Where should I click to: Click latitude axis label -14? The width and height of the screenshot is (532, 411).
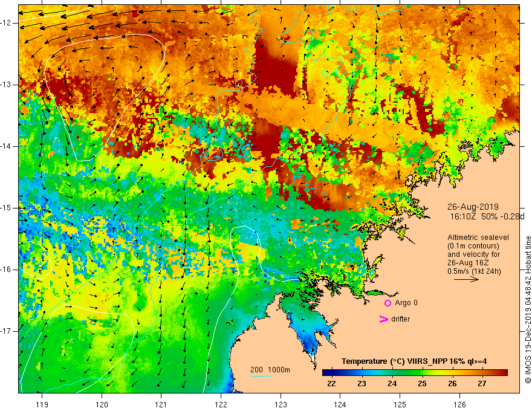click(x=7, y=146)
